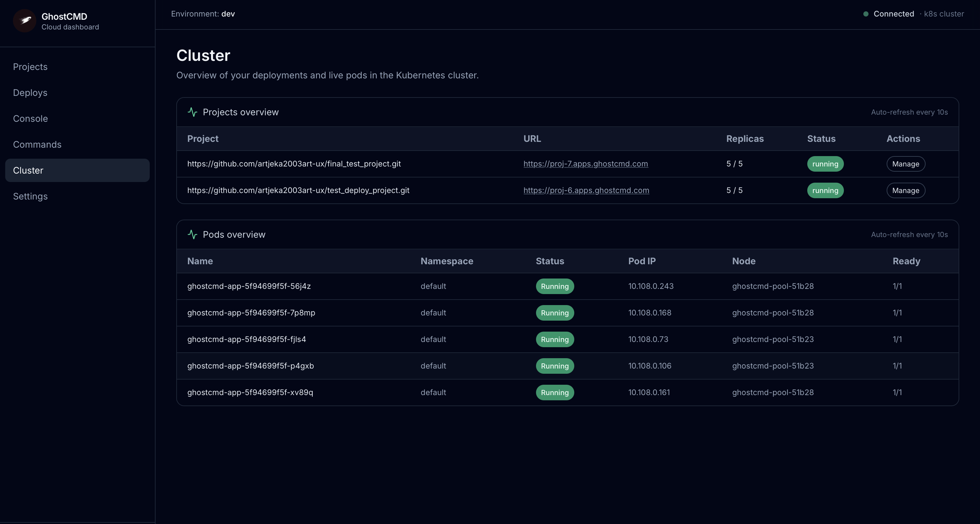Click the green Connected status indicator dot
This screenshot has width=980, height=524.
[866, 14]
